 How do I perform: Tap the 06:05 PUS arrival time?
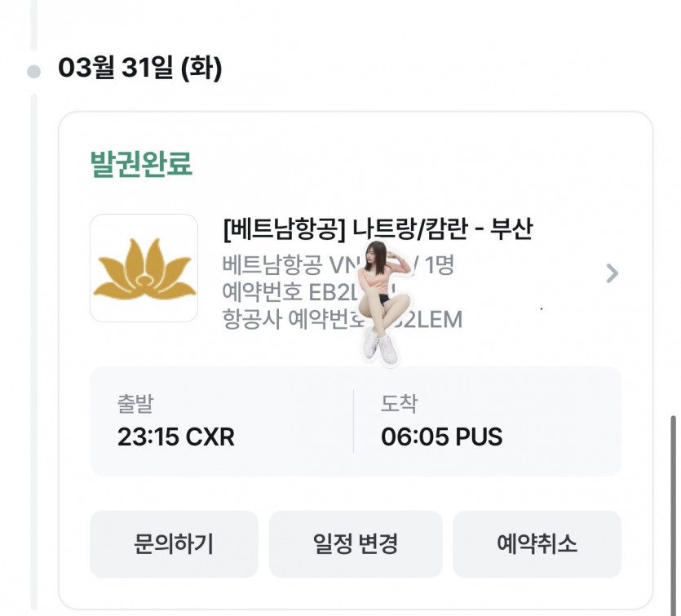441,437
